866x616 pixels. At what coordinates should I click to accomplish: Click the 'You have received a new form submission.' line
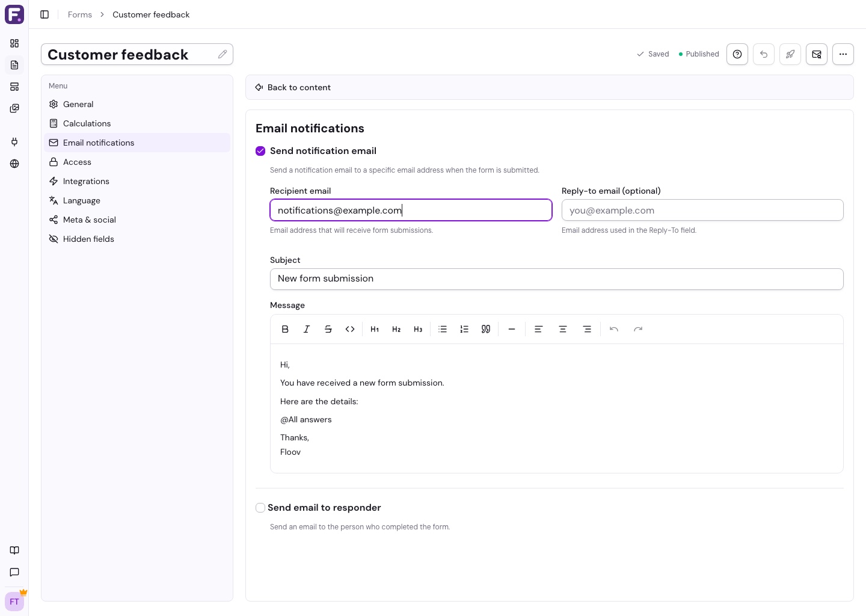[362, 383]
